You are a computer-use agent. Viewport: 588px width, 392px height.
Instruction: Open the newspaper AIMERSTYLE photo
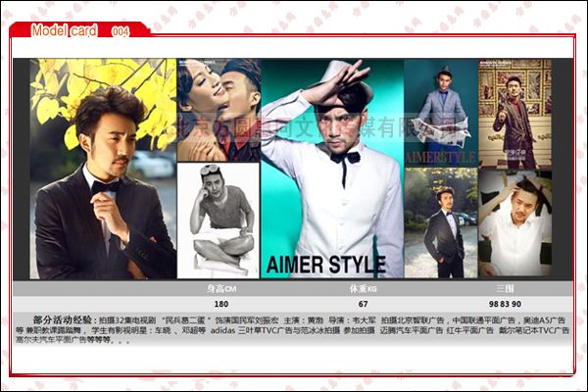coord(441,112)
